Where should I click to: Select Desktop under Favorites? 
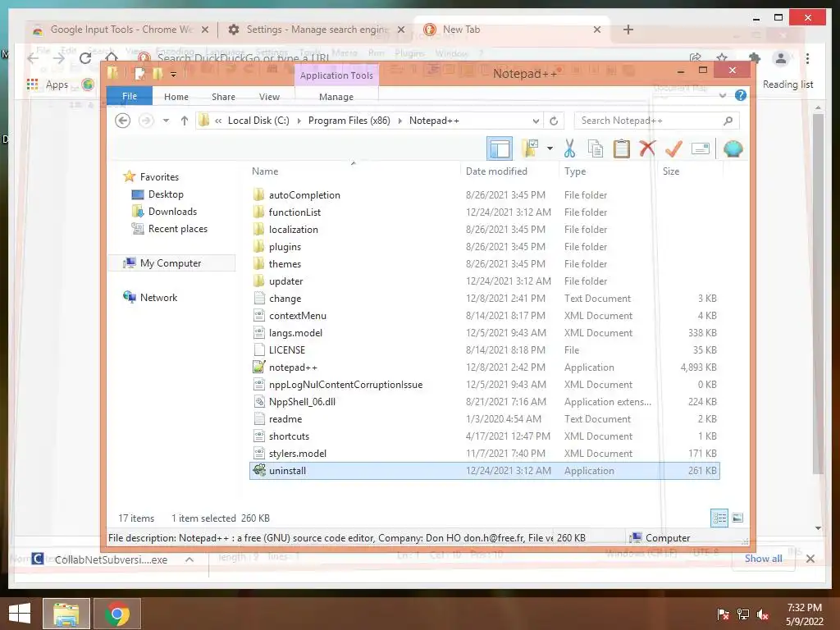[166, 194]
